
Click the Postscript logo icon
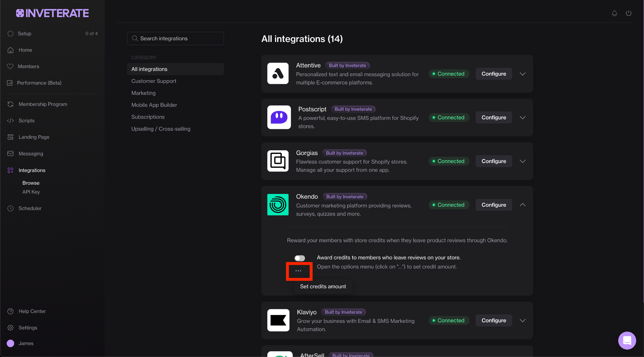coord(279,117)
